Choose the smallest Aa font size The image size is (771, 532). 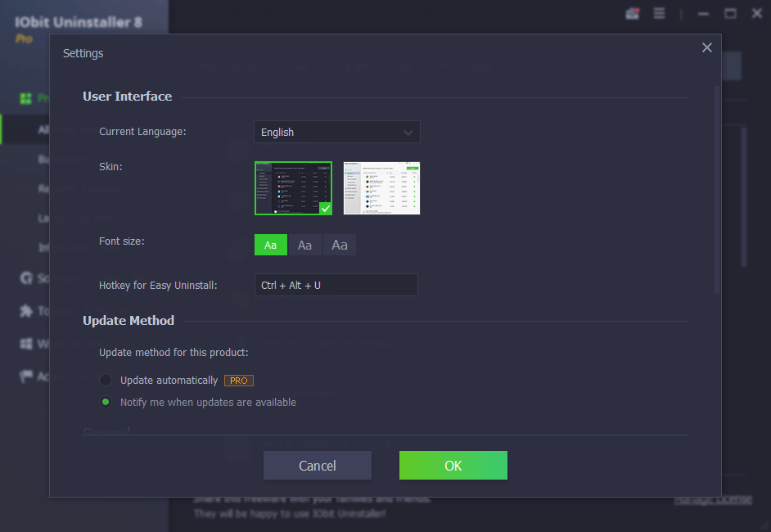click(x=270, y=245)
